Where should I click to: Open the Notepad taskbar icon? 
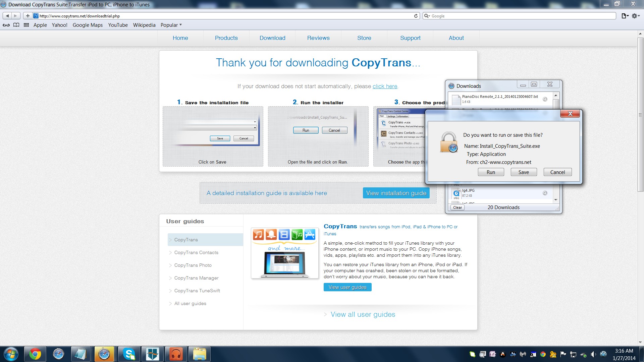click(81, 354)
